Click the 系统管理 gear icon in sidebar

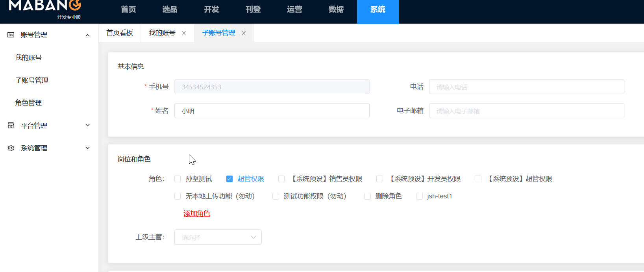click(x=11, y=148)
